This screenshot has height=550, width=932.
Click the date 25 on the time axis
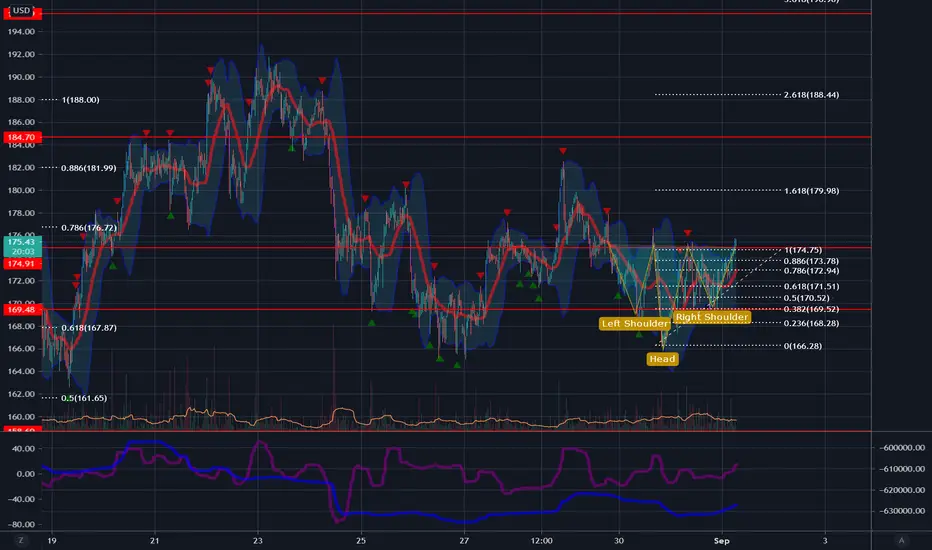(361, 540)
